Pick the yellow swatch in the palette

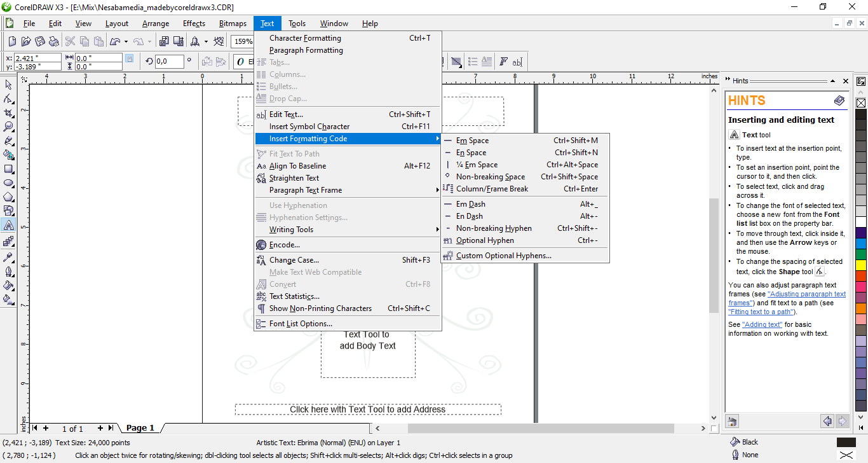(x=861, y=265)
